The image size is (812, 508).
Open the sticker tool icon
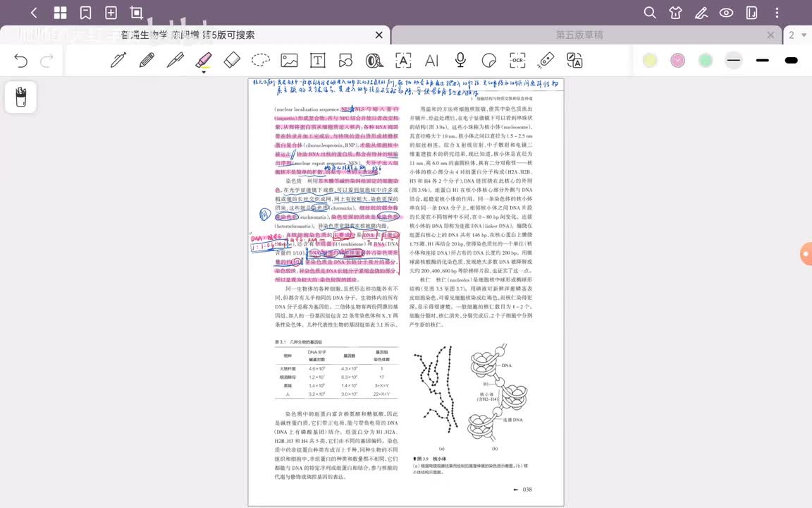pyautogui.click(x=489, y=60)
